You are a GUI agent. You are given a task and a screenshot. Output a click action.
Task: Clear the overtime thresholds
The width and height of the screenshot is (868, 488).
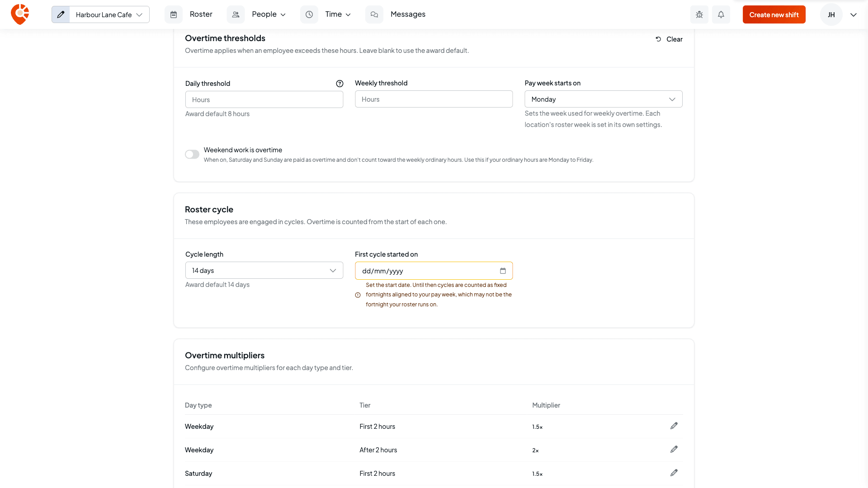pos(669,39)
